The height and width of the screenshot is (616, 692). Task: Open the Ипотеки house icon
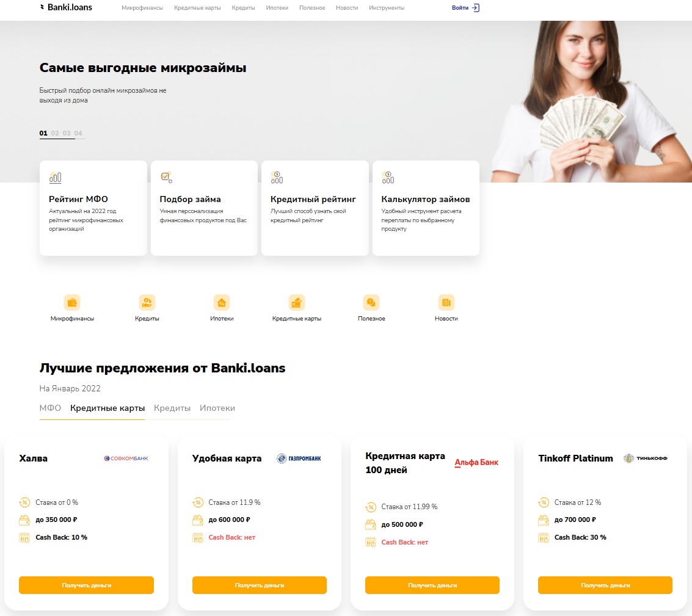(222, 303)
